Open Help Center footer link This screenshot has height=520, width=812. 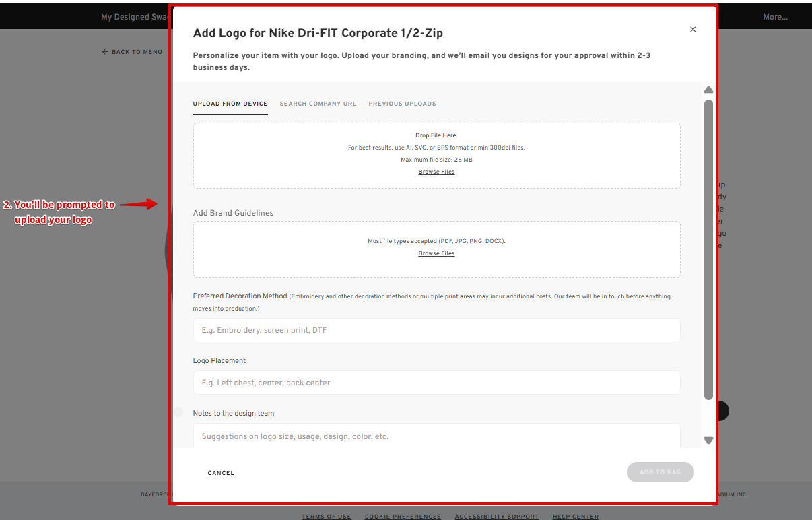click(576, 517)
